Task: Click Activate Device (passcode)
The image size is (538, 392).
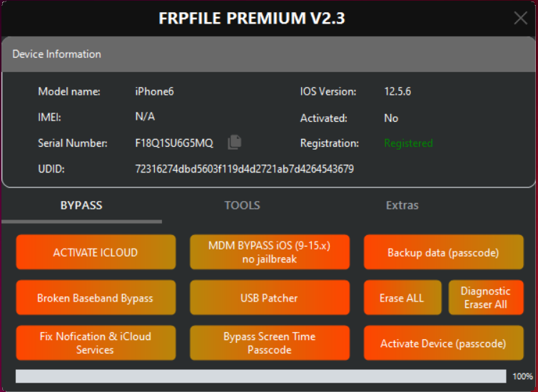Action: pos(443,343)
